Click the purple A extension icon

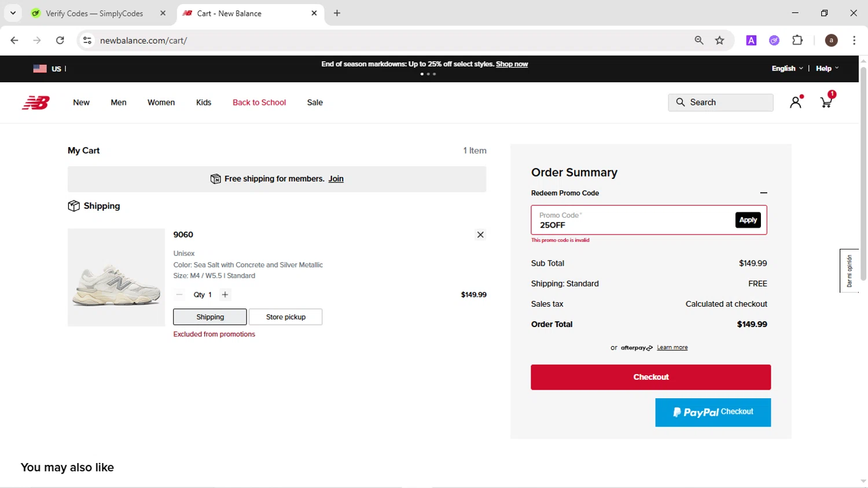pyautogui.click(x=751, y=41)
